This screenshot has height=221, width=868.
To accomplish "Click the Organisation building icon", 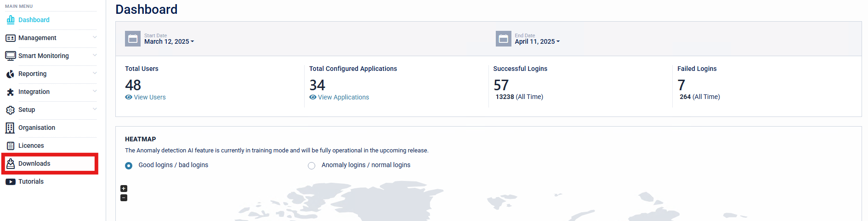I will coord(10,128).
